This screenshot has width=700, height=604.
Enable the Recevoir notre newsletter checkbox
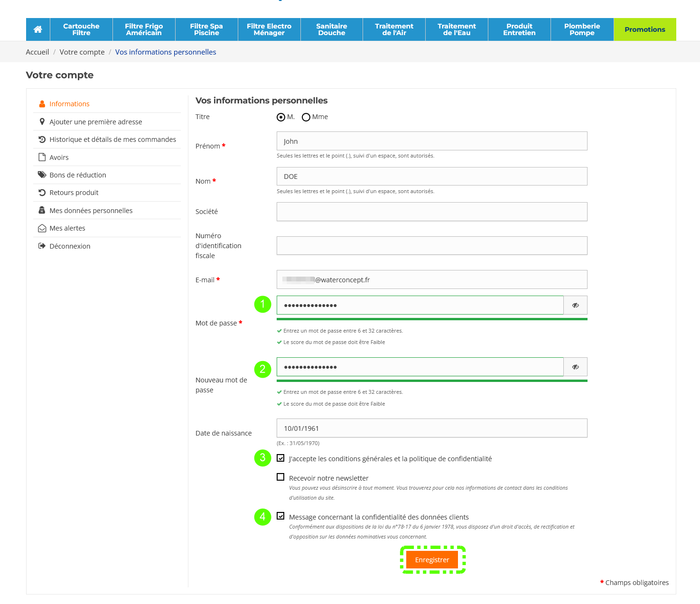click(281, 477)
